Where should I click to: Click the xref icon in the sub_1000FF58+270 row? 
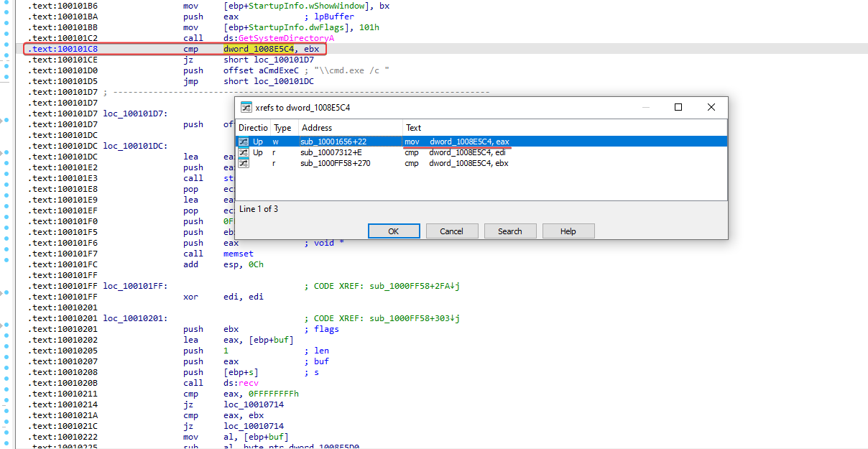(x=244, y=163)
